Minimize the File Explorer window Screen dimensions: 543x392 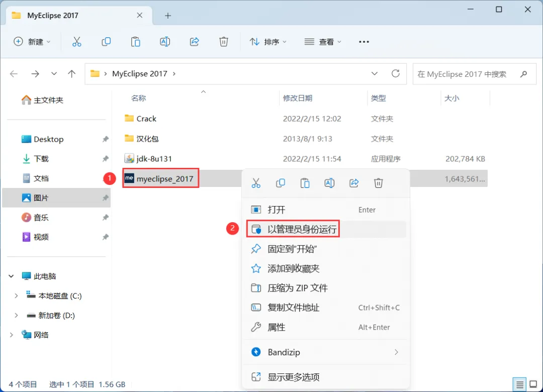tap(470, 10)
